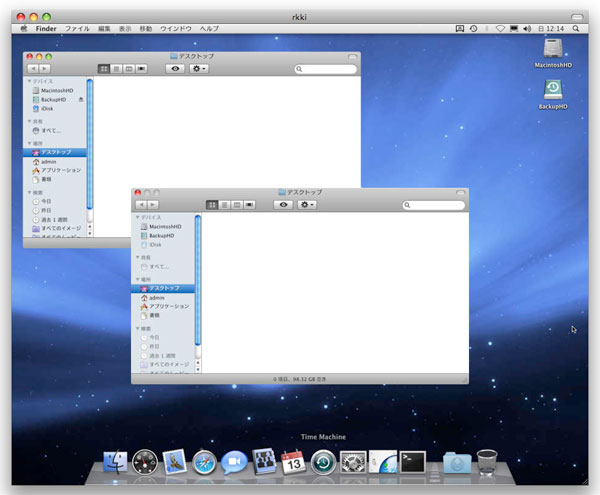Viewport: 600px width, 495px height.
Task: Focus the search field in front window
Action: [x=434, y=205]
